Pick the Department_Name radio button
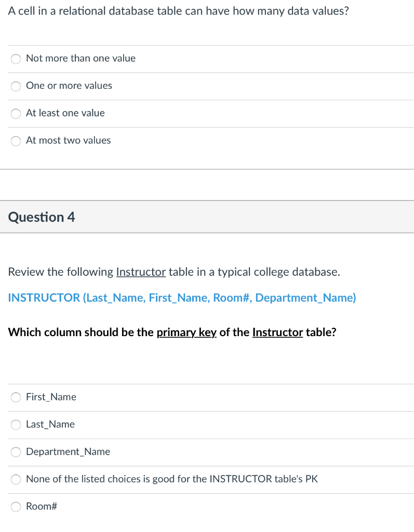 tap(17, 452)
